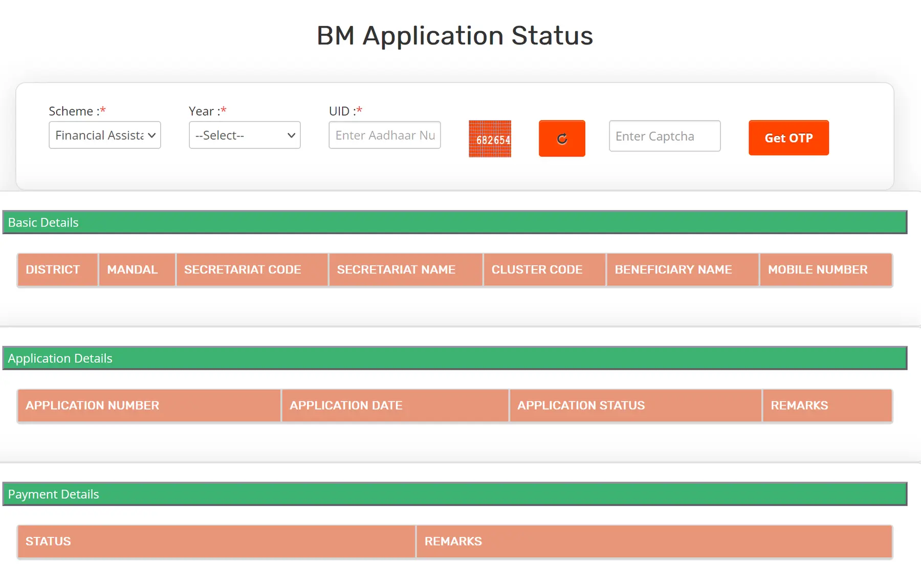Click the BENEFICIARY NAME column header
The width and height of the screenshot is (921, 588).
[x=673, y=269]
